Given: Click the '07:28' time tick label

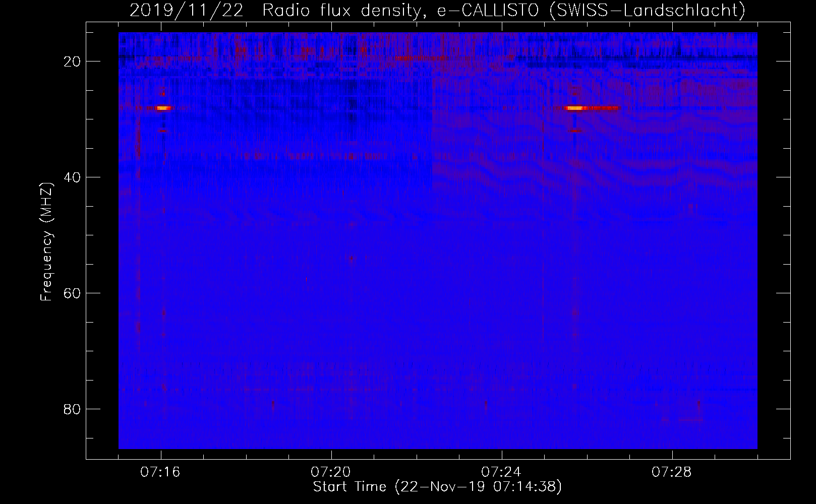Looking at the screenshot, I should click(672, 472).
